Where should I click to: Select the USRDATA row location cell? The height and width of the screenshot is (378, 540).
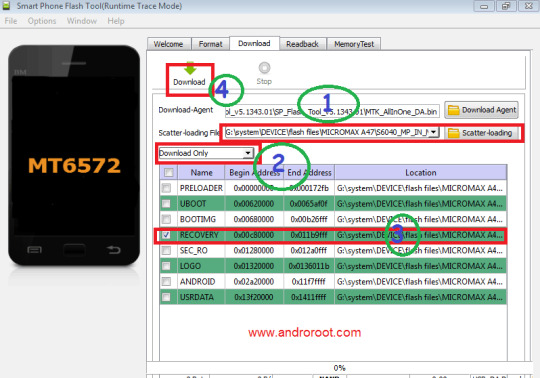(420, 297)
